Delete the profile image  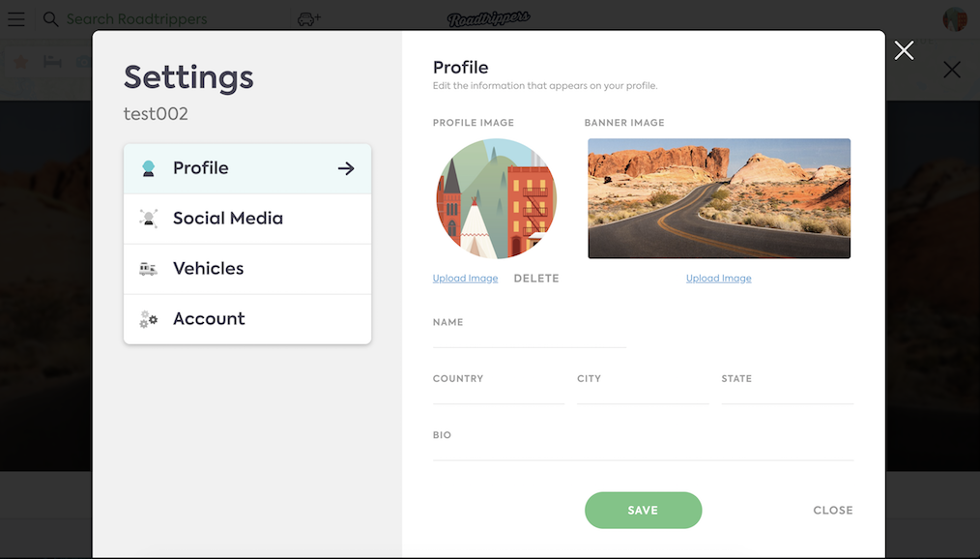pos(536,279)
